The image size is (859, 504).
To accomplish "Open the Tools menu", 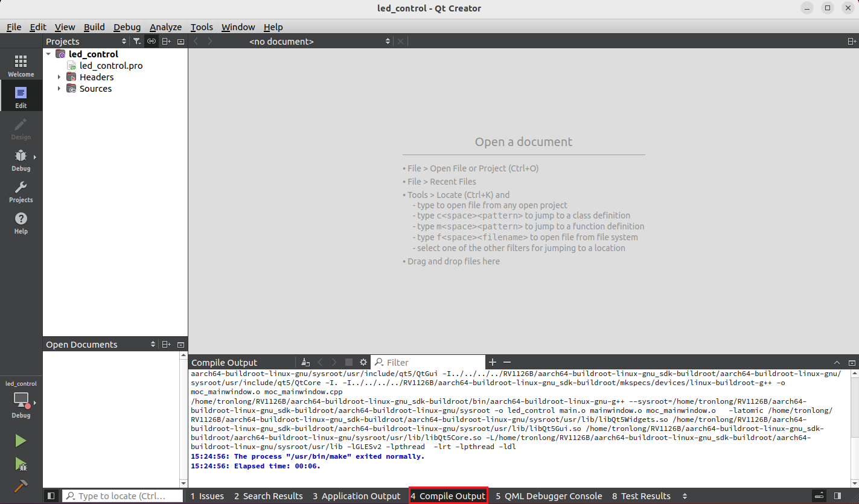I will coord(202,27).
